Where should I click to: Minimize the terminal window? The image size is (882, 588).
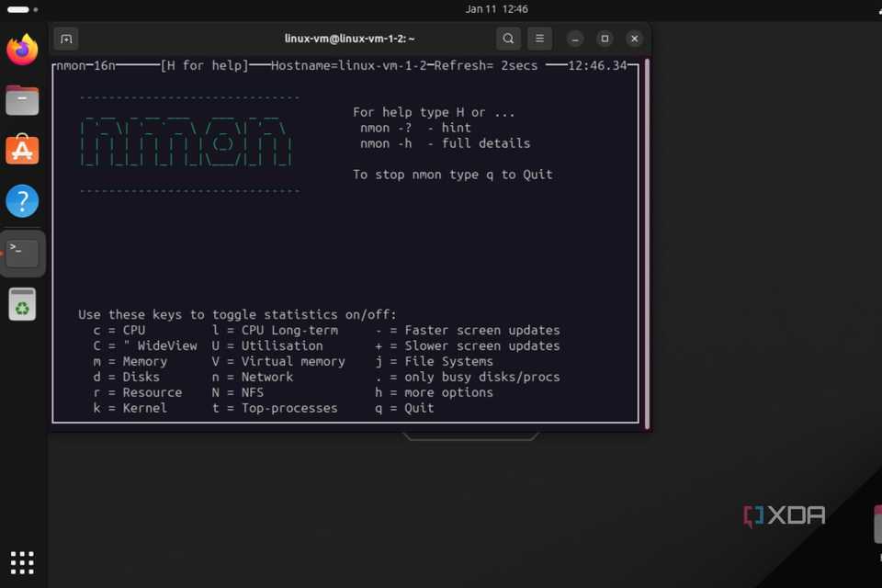point(575,39)
